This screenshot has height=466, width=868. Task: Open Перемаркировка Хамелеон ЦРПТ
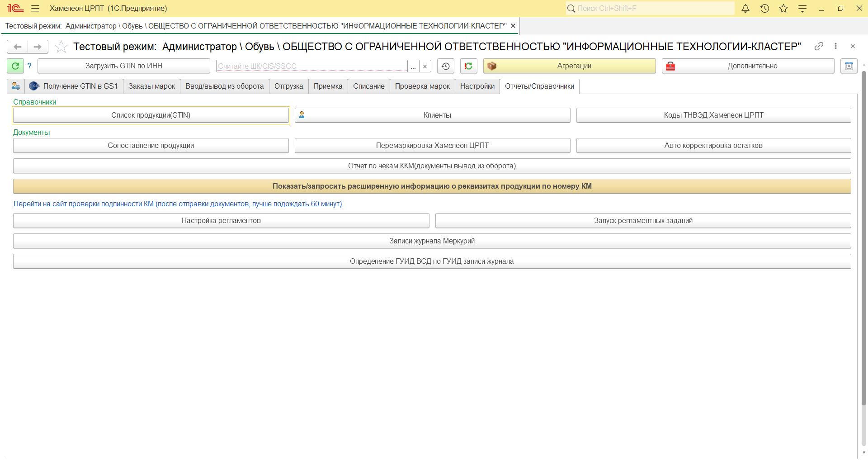[x=433, y=146]
